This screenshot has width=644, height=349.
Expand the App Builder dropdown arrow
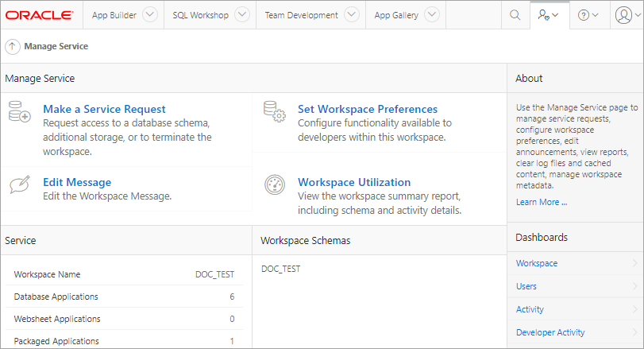pos(145,15)
